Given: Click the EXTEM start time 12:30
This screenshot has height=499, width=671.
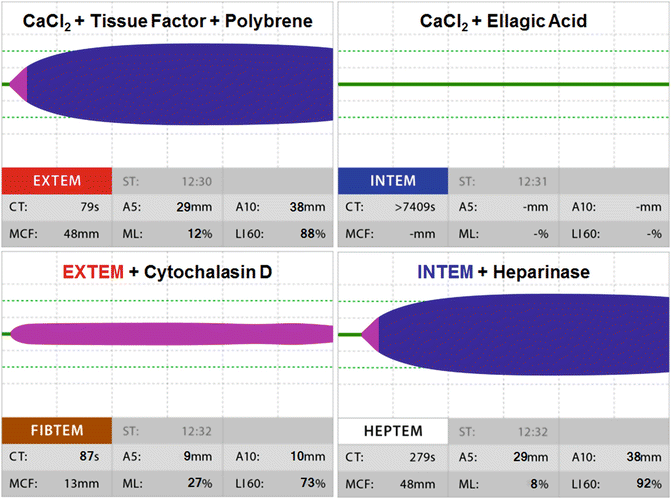Looking at the screenshot, I should [194, 181].
